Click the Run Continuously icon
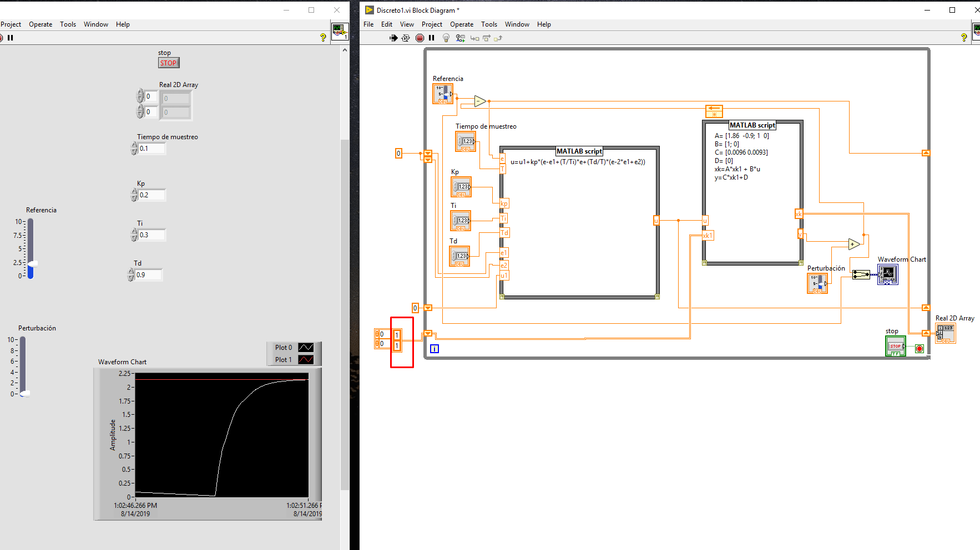The image size is (980, 550). (405, 38)
